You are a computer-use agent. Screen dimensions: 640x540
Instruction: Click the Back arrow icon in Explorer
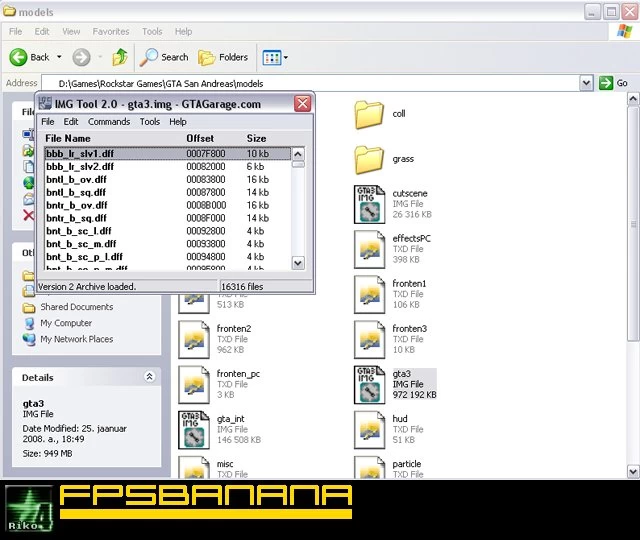pos(18,57)
